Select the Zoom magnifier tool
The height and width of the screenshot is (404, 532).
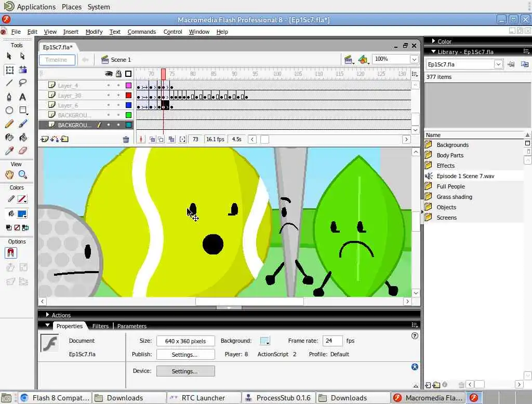[x=23, y=174]
